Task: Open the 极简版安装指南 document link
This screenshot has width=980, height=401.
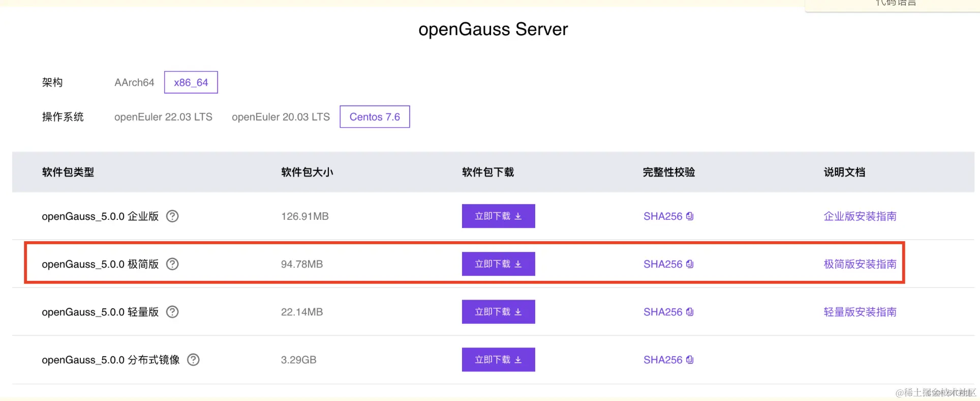Action: (x=860, y=264)
